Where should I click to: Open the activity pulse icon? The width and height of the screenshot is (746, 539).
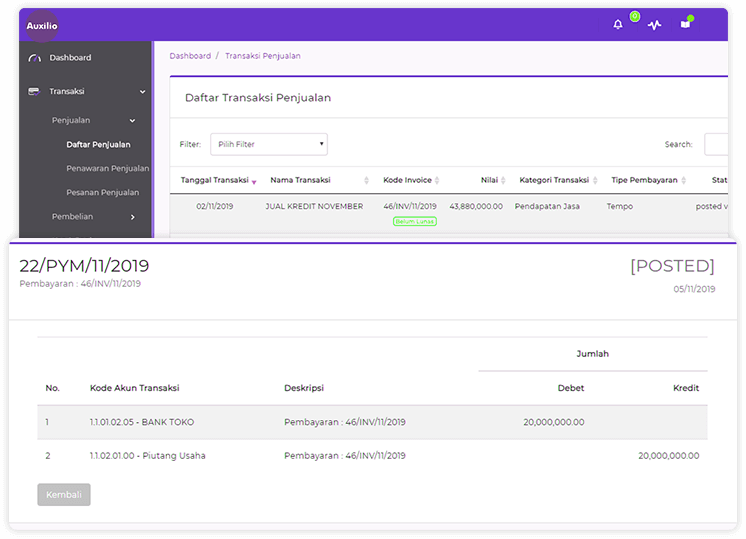(x=654, y=25)
